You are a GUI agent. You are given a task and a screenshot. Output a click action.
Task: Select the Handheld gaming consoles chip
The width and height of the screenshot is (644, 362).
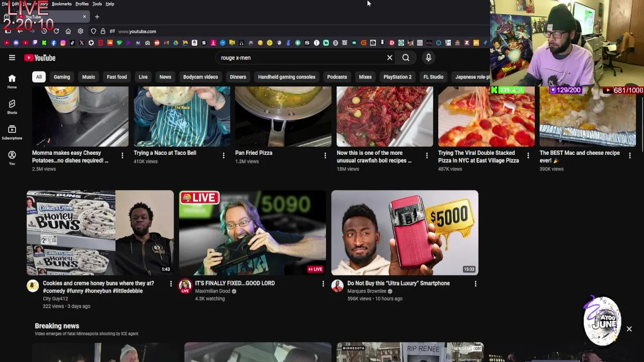click(287, 77)
